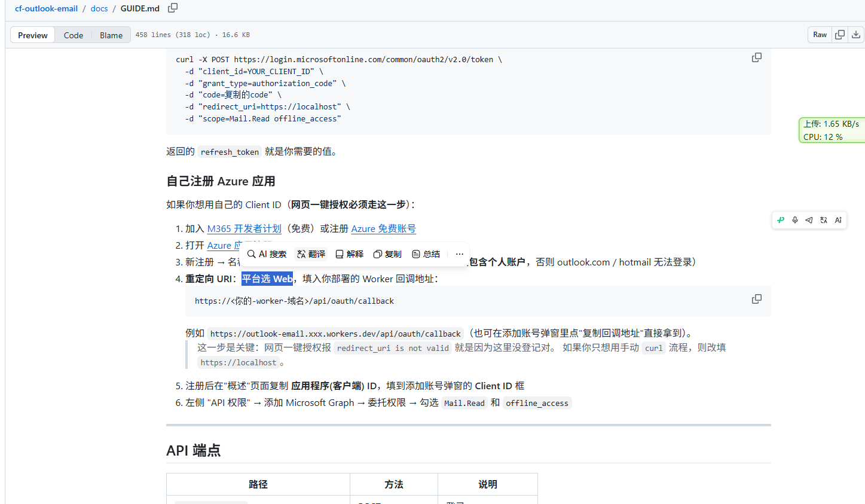Viewport: 865px width, 504px height.
Task: Click the example outlook-email.xxx.workers.dev callback URL
Action: pyautogui.click(x=335, y=334)
